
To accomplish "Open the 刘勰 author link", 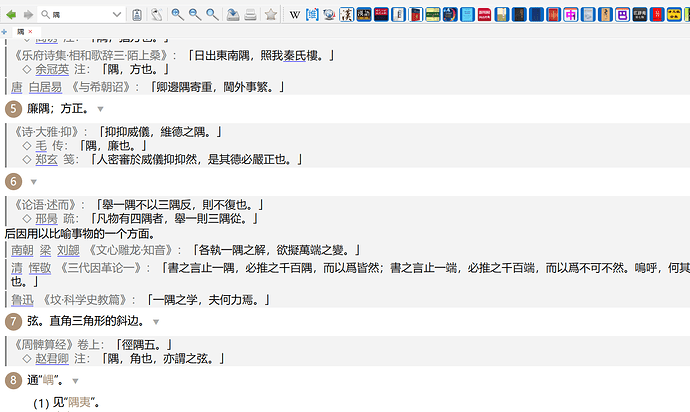I will (x=68, y=250).
